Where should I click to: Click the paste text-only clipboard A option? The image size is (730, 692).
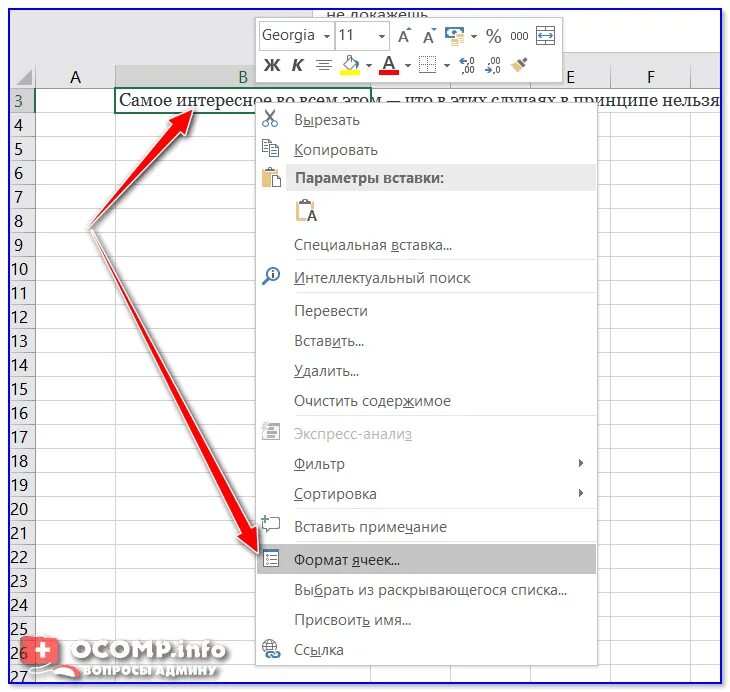point(306,210)
